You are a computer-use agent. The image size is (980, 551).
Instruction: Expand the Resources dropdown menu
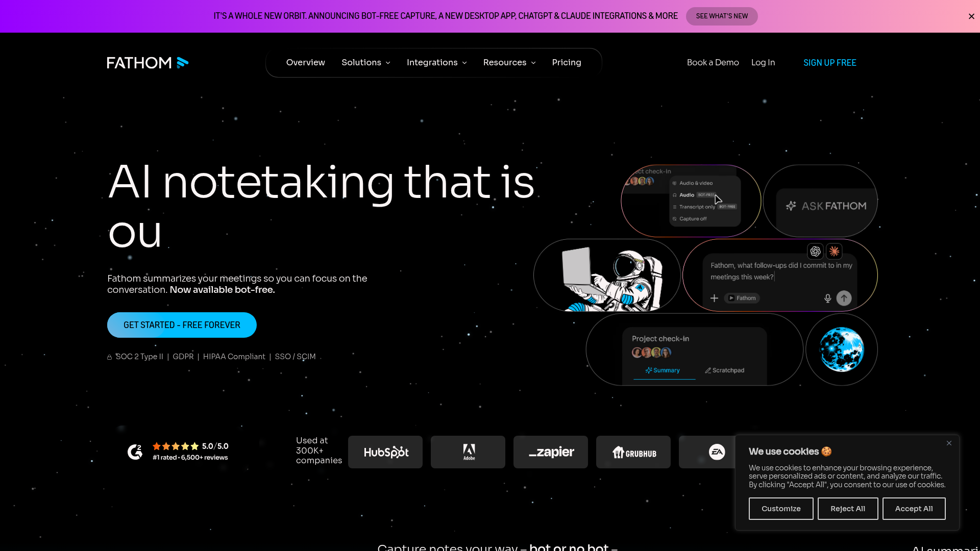pos(509,62)
